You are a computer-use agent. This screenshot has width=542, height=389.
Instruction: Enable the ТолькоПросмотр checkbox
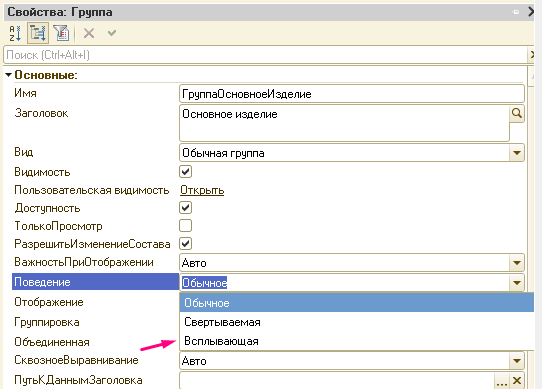coord(185,225)
